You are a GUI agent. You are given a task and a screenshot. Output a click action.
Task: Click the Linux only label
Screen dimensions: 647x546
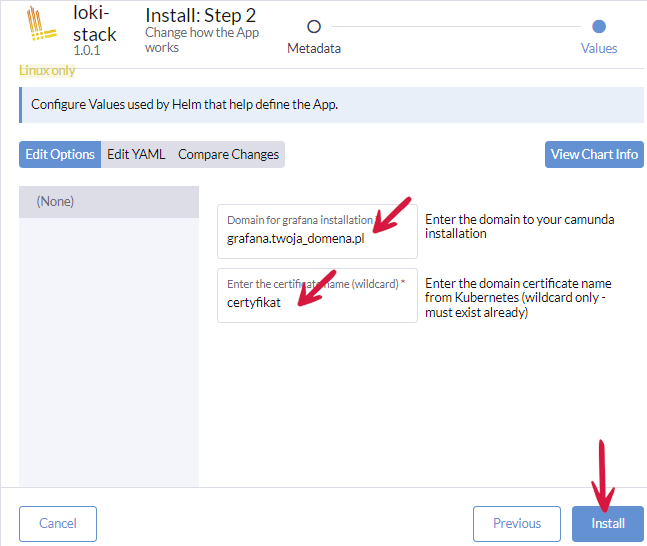(x=47, y=70)
